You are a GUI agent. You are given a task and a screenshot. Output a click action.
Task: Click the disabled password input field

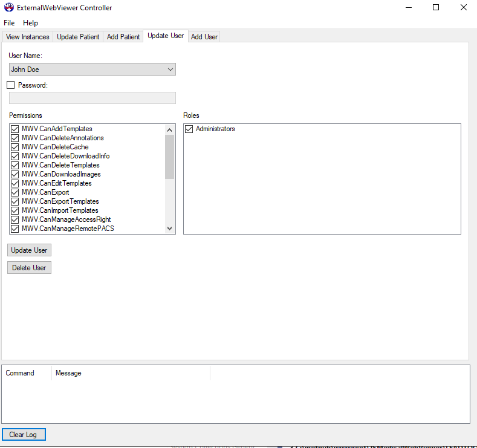coord(92,98)
